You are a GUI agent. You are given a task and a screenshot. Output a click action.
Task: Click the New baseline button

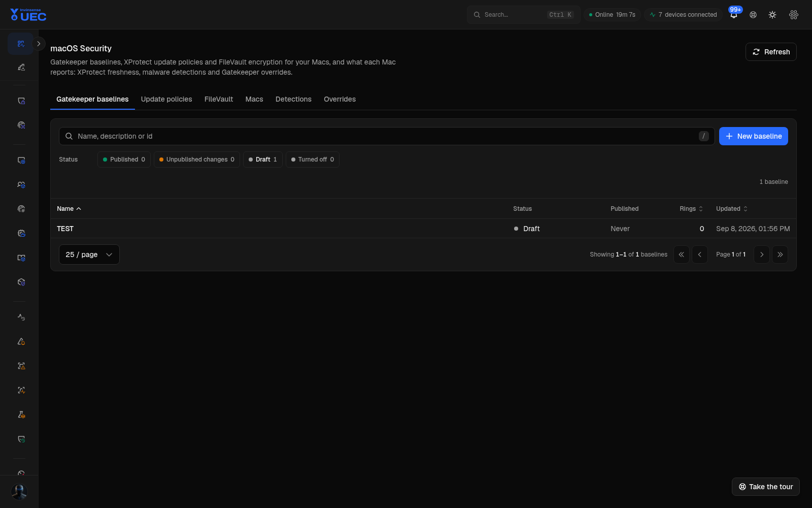[754, 136]
